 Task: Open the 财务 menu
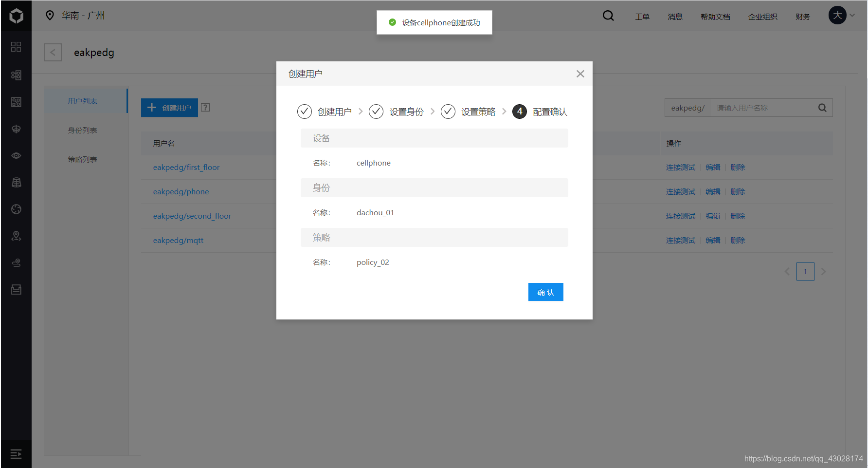pyautogui.click(x=803, y=17)
